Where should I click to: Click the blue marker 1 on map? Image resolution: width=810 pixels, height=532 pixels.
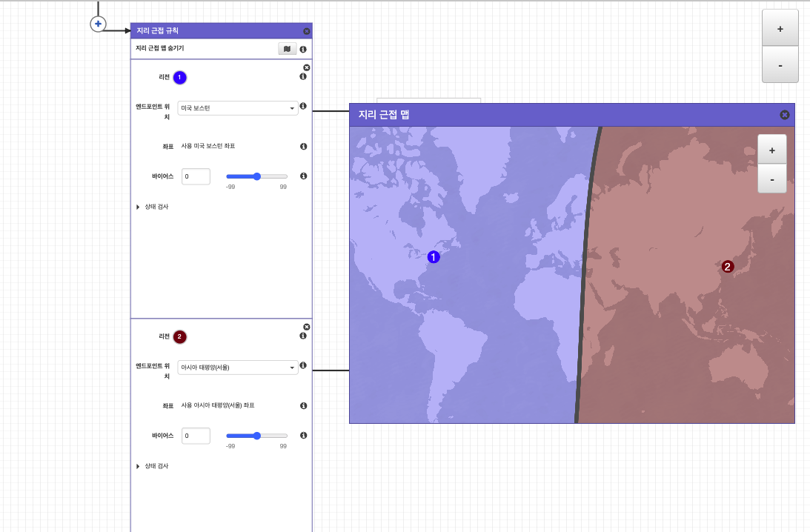pyautogui.click(x=434, y=257)
